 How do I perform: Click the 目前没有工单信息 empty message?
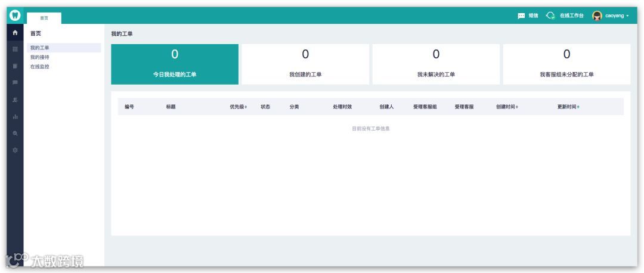370,129
